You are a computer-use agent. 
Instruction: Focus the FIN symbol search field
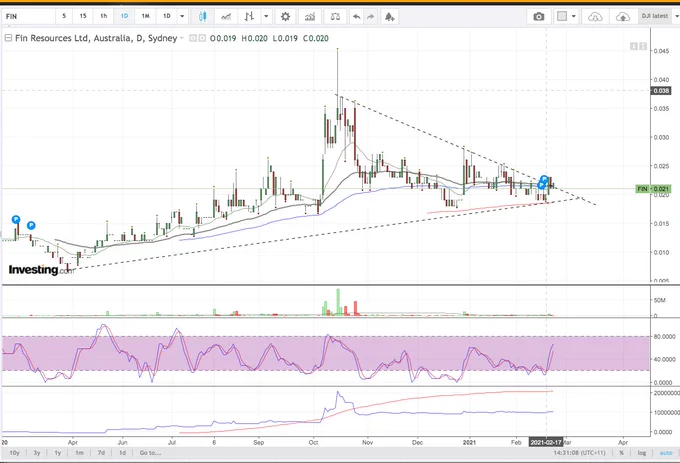29,16
